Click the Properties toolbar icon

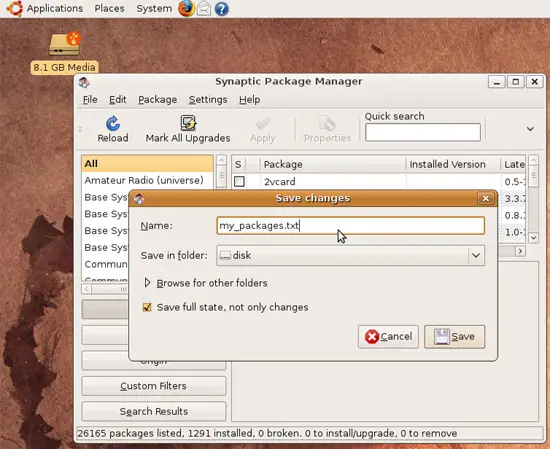point(327,123)
